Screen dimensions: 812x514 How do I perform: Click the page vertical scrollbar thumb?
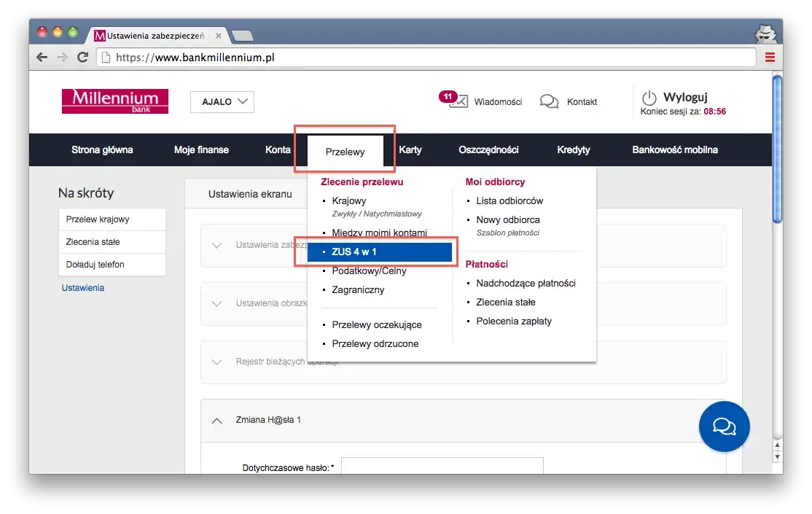click(x=777, y=149)
